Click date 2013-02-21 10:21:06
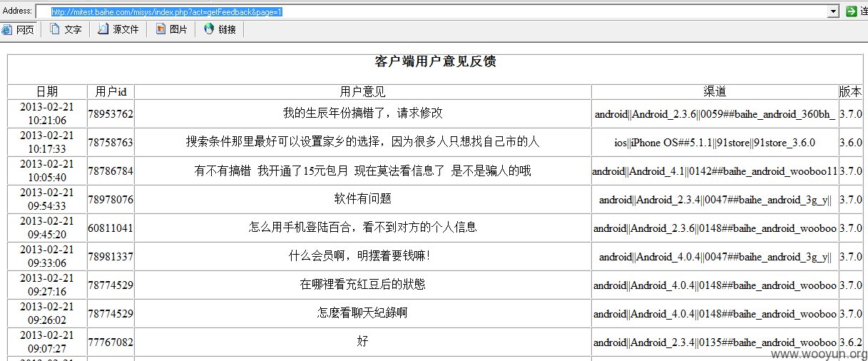This screenshot has width=868, height=361. [47, 113]
